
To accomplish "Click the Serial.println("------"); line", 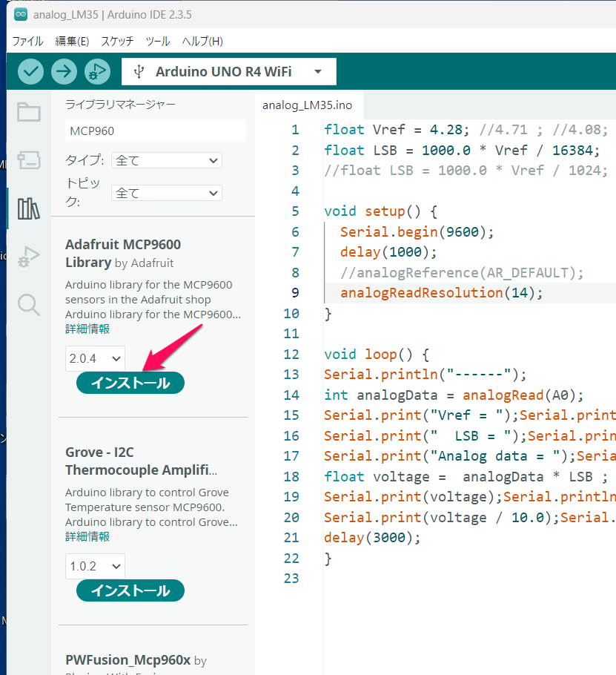I will pyautogui.click(x=425, y=374).
